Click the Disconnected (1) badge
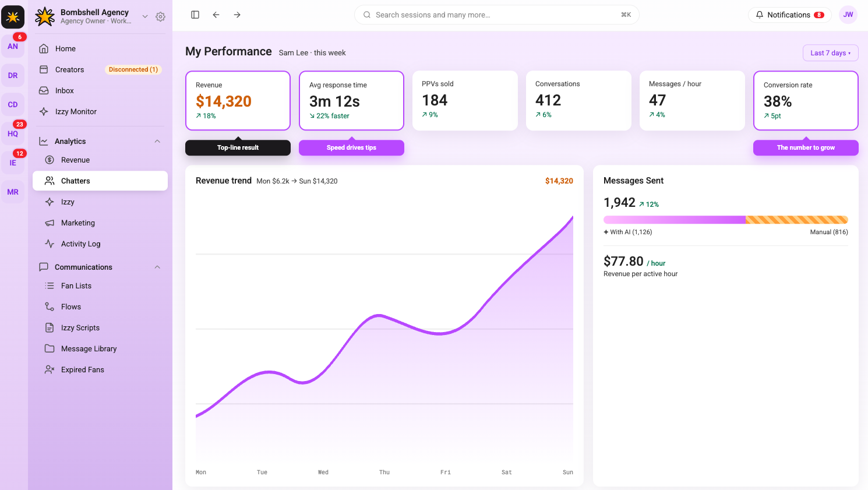This screenshot has width=868, height=490. pyautogui.click(x=133, y=69)
